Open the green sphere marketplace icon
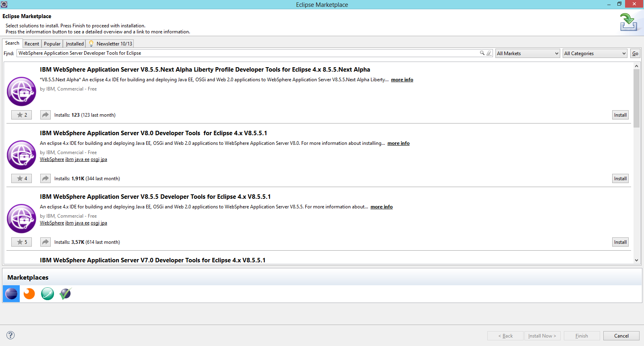 pos(48,294)
